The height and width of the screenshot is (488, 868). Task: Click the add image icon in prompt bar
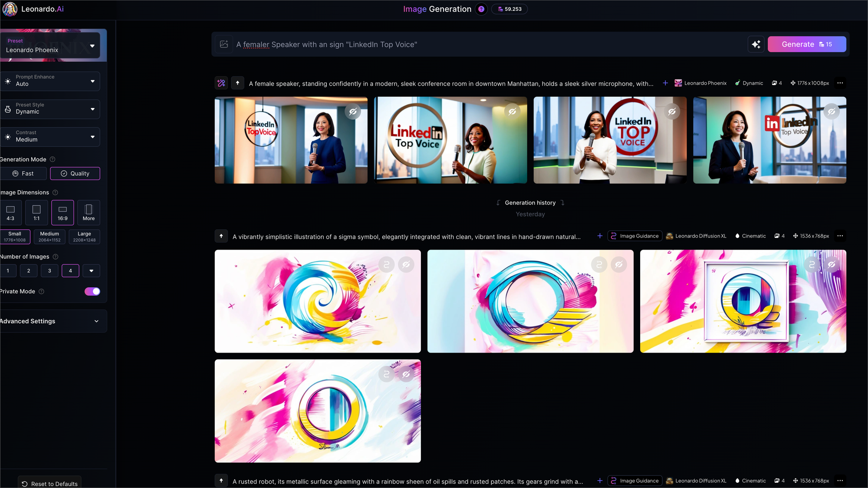[x=224, y=44]
